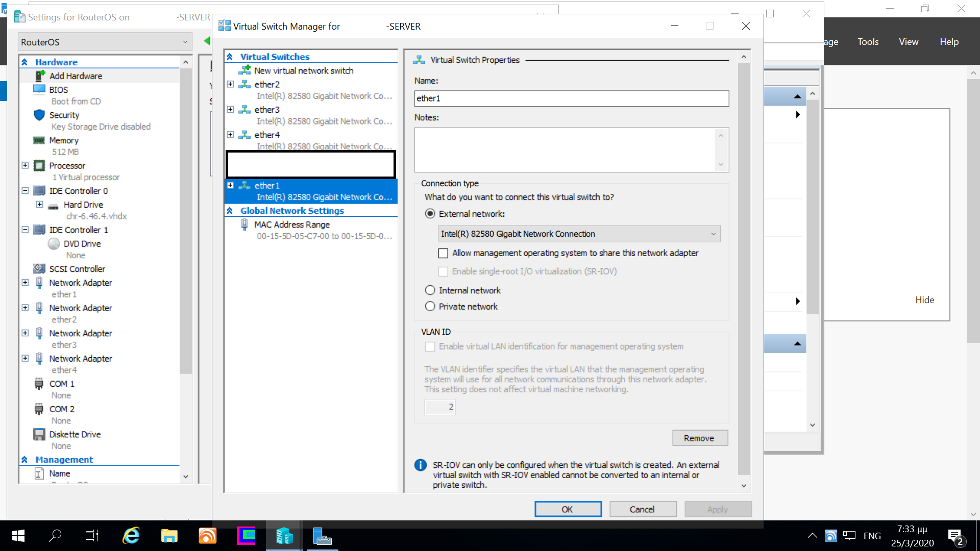The height and width of the screenshot is (551, 980).
Task: Open Task View from the taskbar
Action: pyautogui.click(x=92, y=536)
